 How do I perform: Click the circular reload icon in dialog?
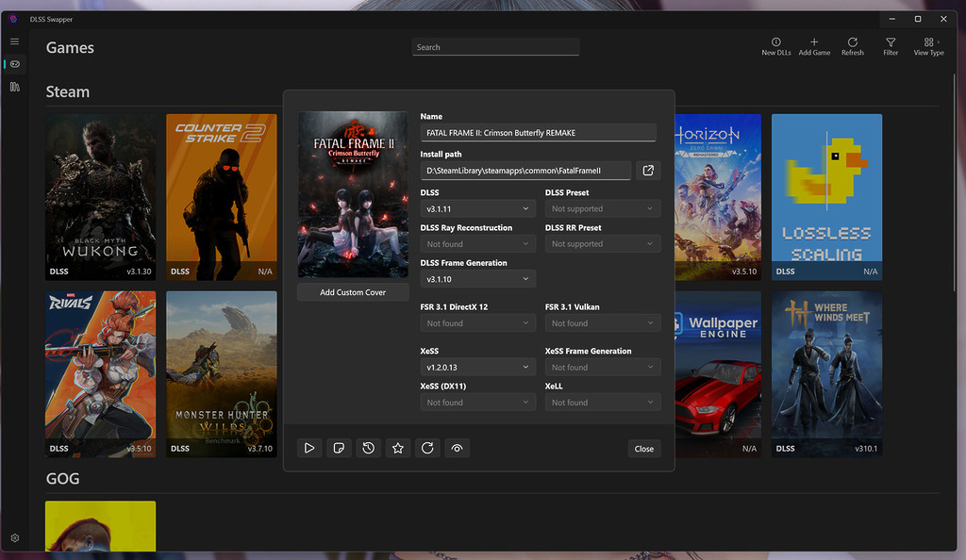pyautogui.click(x=427, y=449)
